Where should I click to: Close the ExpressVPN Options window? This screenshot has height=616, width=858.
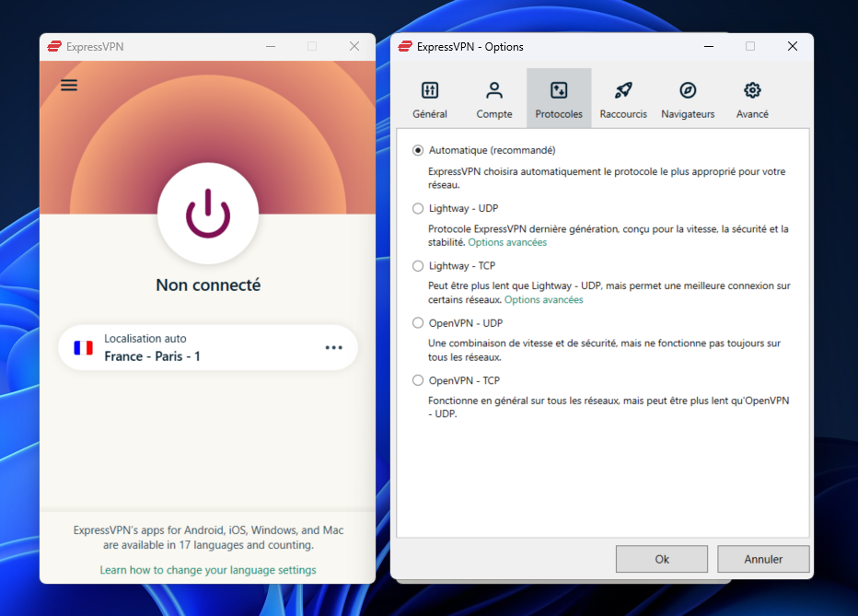793,47
